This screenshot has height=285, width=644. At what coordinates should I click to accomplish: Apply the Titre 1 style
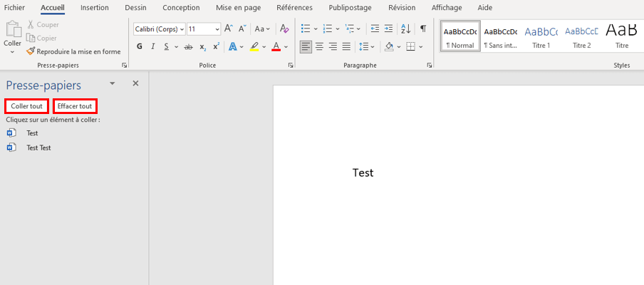coord(541,36)
